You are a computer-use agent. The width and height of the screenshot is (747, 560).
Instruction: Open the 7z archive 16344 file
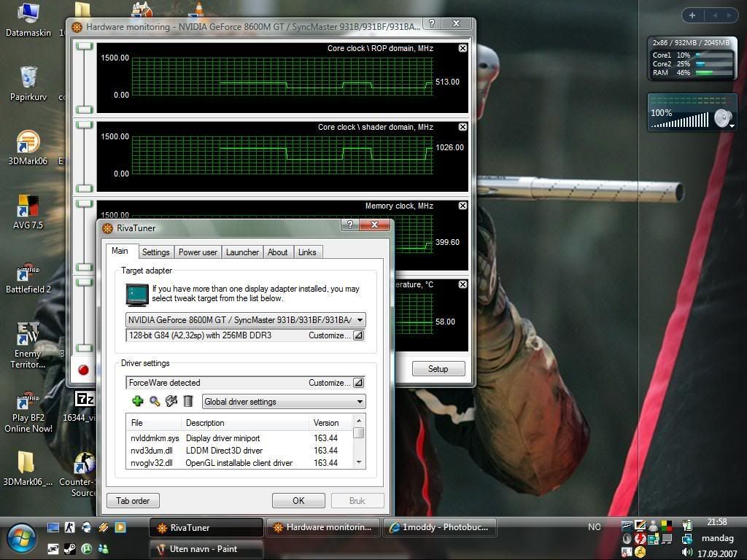coord(85,405)
